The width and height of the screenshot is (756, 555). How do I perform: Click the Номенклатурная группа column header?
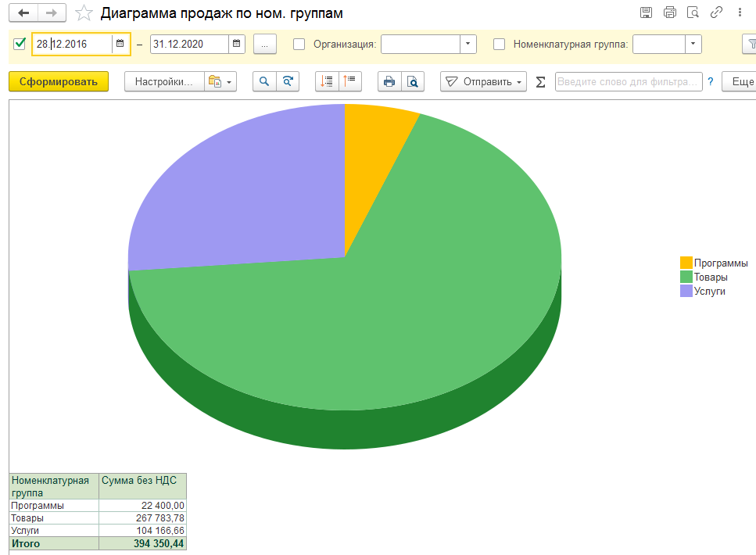point(54,486)
